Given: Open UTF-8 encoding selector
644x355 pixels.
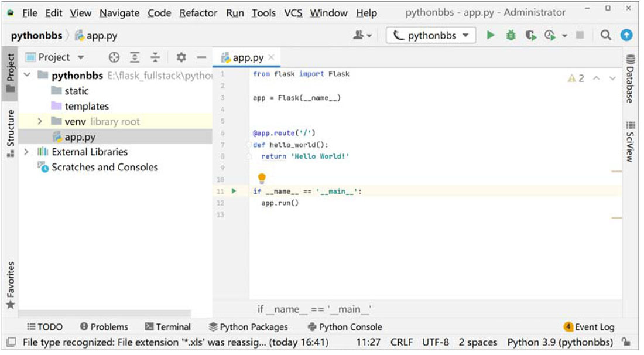Looking at the screenshot, I should [x=436, y=342].
